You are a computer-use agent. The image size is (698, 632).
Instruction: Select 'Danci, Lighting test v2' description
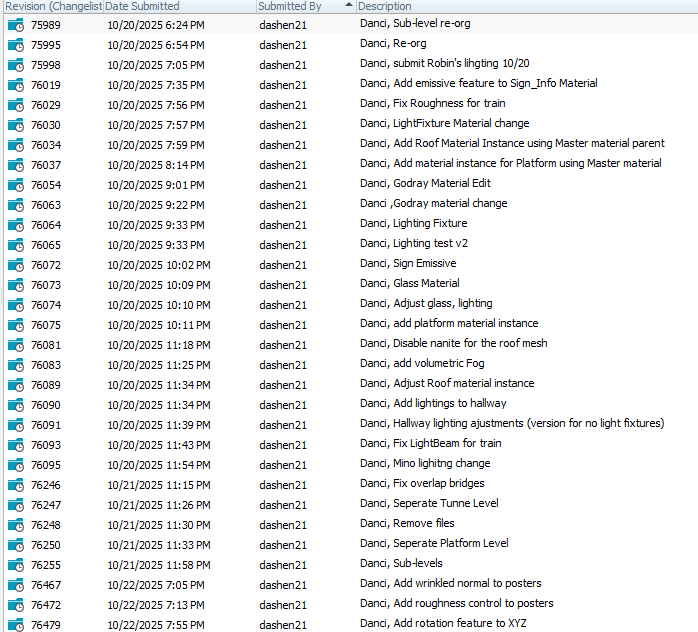pos(414,244)
